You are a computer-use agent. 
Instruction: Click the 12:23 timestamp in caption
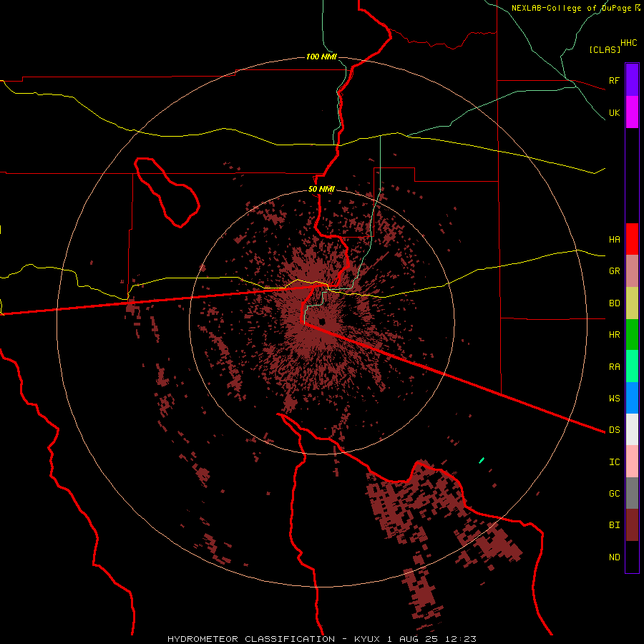[462, 639]
